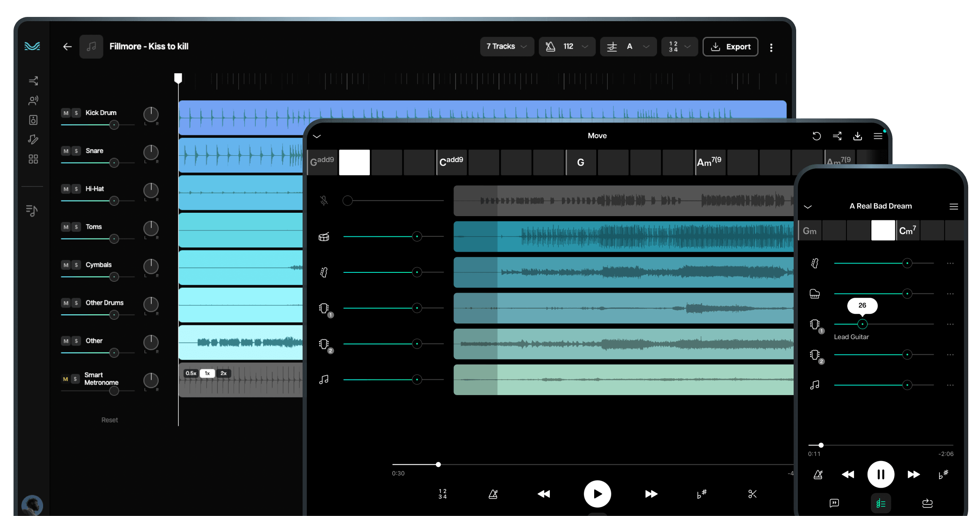Toggle mute on Smart Metronome
The height and width of the screenshot is (516, 980).
click(x=66, y=379)
